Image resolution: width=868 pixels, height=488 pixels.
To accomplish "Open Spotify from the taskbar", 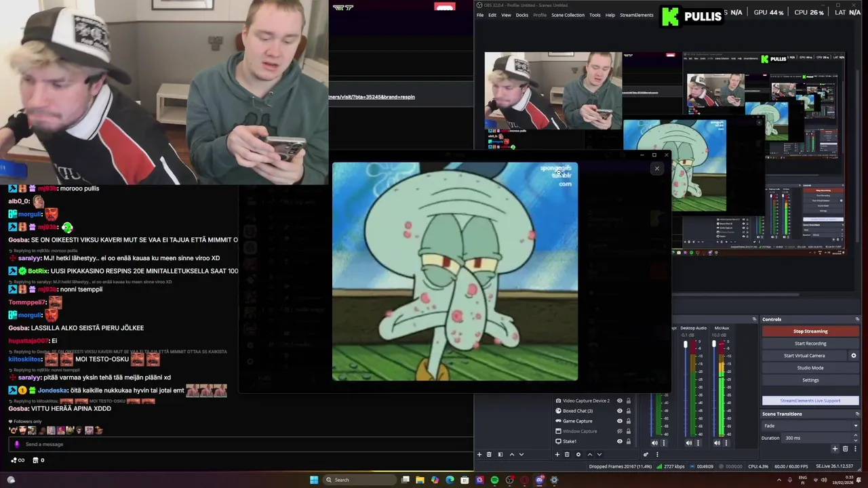I will pos(495,480).
